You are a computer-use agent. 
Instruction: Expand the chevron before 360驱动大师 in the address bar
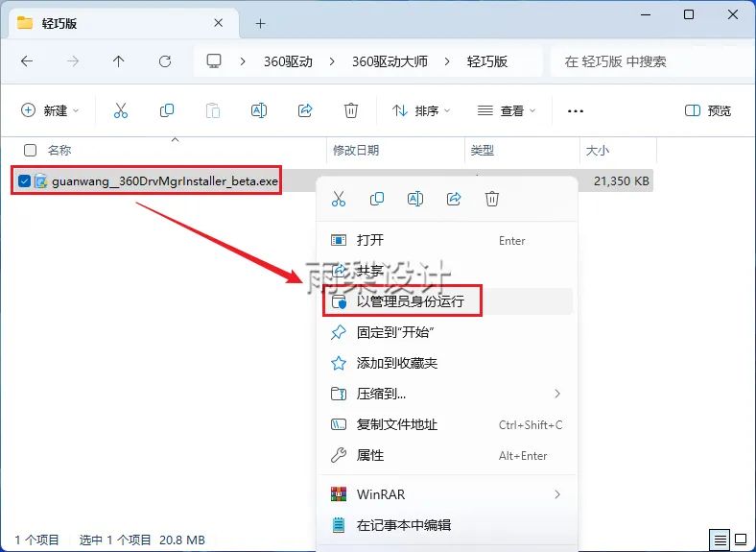332,61
